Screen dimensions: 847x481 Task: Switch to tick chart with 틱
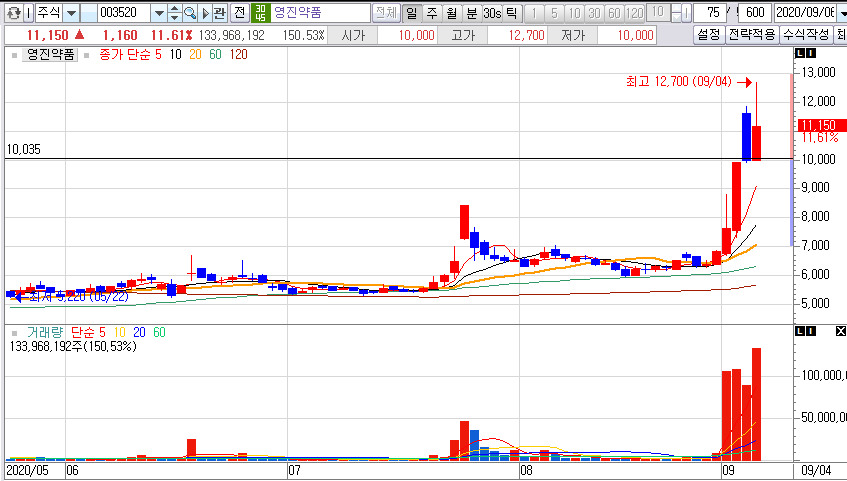512,13
